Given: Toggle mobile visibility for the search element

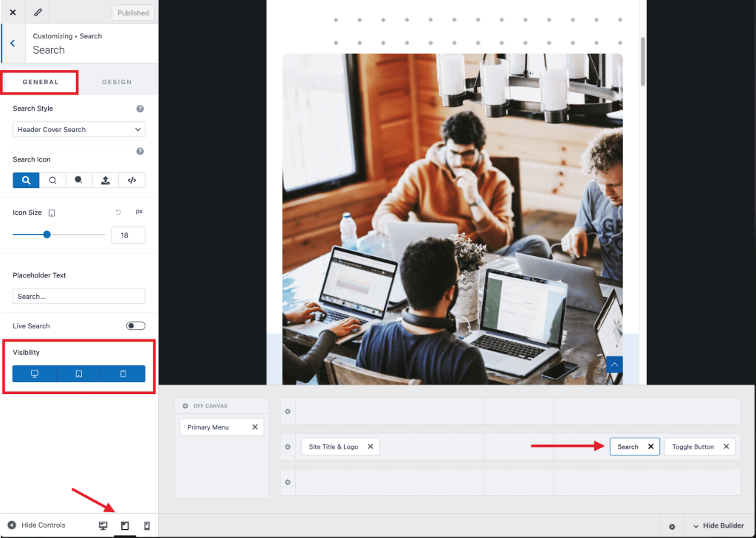Looking at the screenshot, I should coord(123,374).
